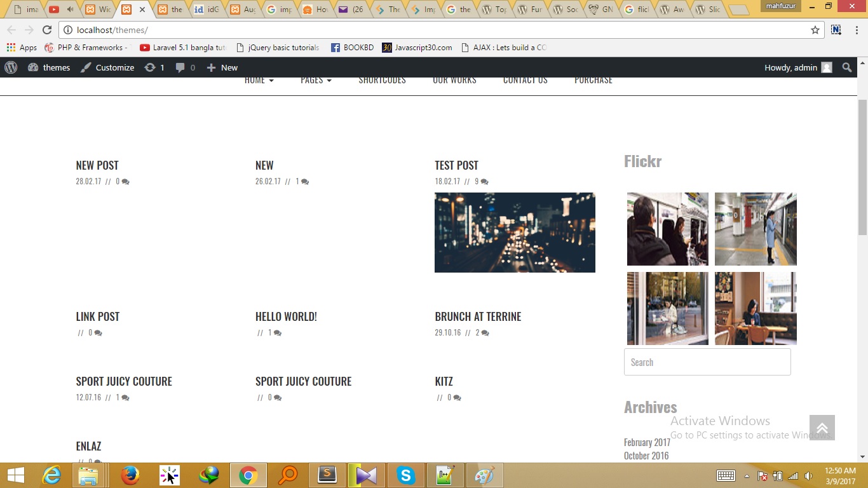Open October 2016 archive link

pos(646,456)
